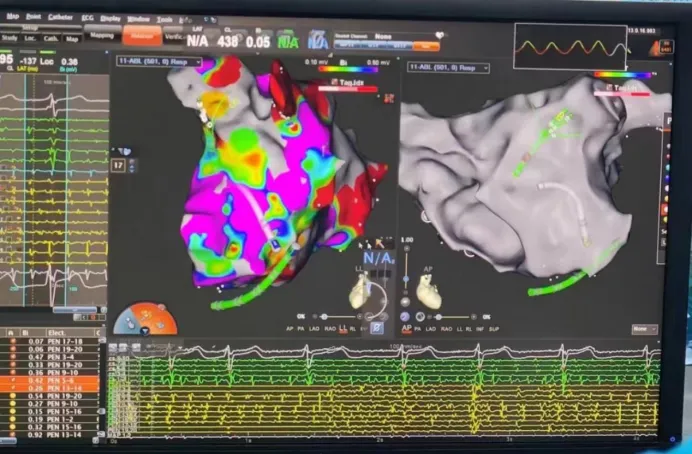Click the heart orientation icon under right map
Viewport: 692px width, 454px height.
[x=429, y=293]
